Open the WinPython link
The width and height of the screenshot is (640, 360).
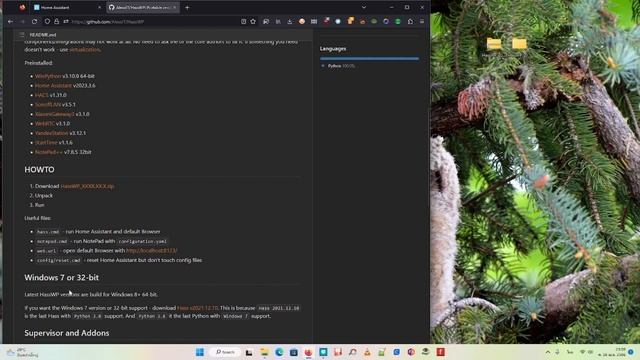click(x=48, y=76)
